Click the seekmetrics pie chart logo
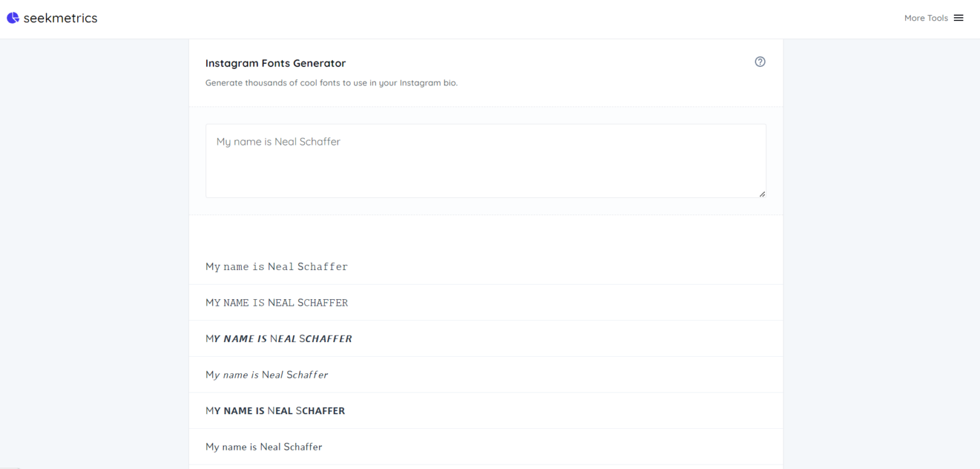The image size is (980, 469). pyautogui.click(x=13, y=17)
